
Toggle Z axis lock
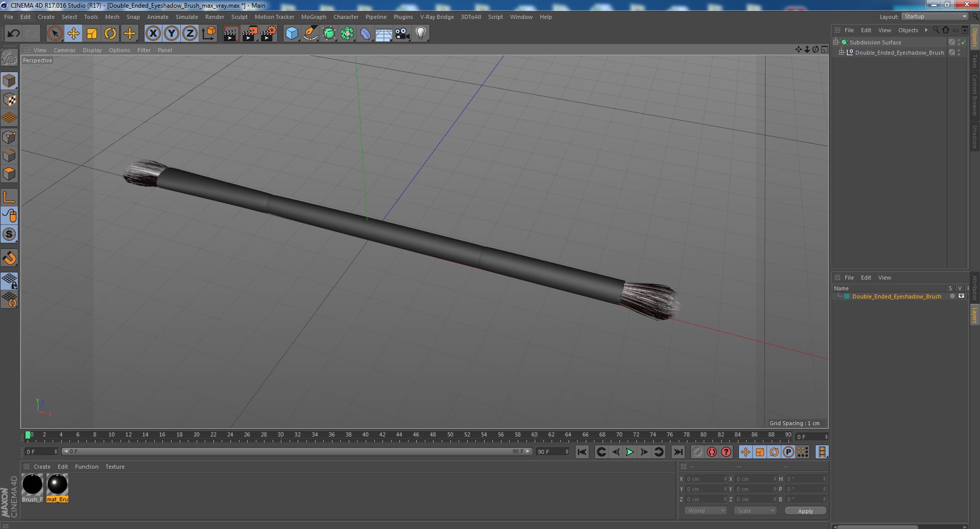[x=190, y=34]
